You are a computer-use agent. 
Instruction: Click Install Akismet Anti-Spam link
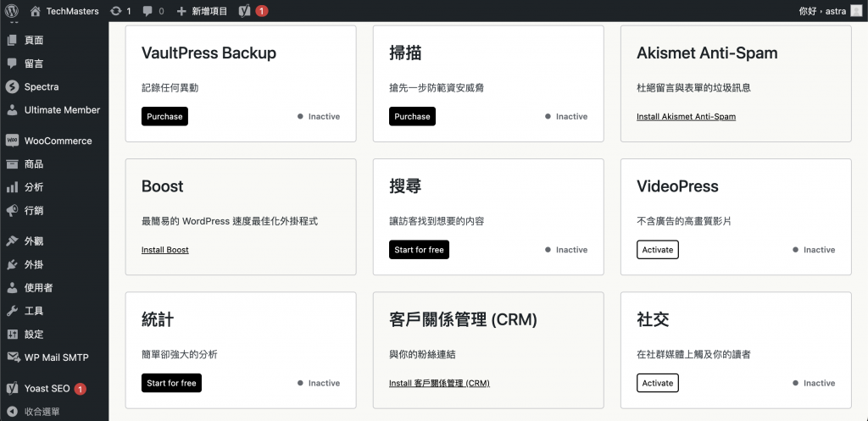tap(686, 116)
